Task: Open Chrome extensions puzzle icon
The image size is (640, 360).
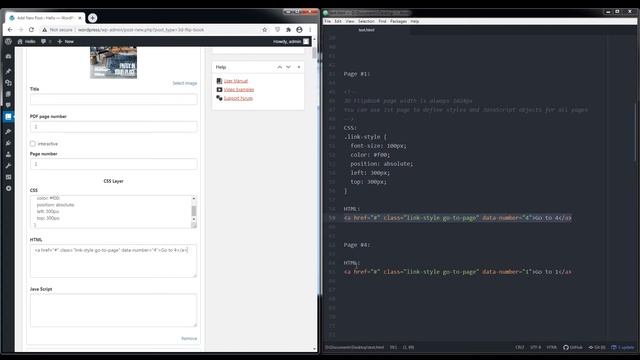Action: coord(288,30)
